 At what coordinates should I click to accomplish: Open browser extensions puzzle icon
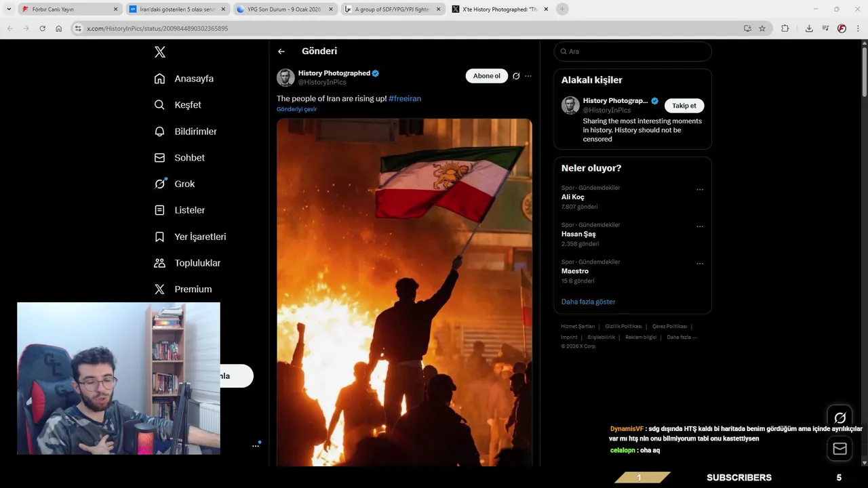(x=785, y=28)
